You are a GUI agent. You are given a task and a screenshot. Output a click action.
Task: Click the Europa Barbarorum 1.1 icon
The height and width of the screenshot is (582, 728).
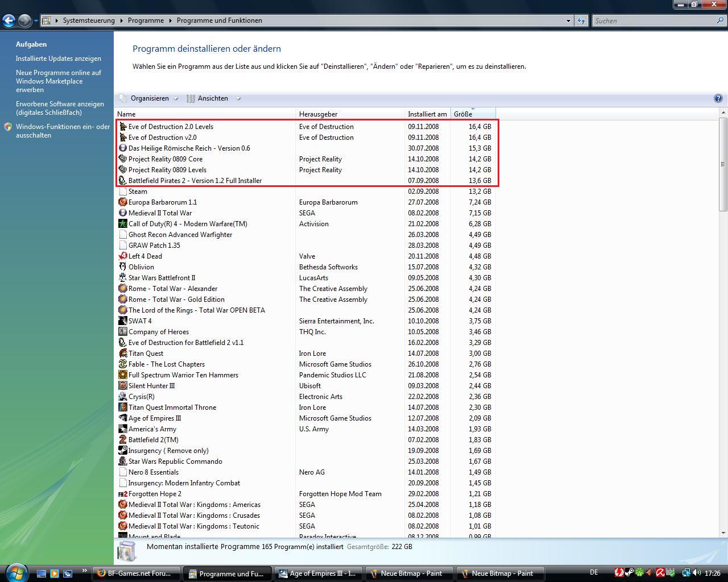tap(122, 202)
